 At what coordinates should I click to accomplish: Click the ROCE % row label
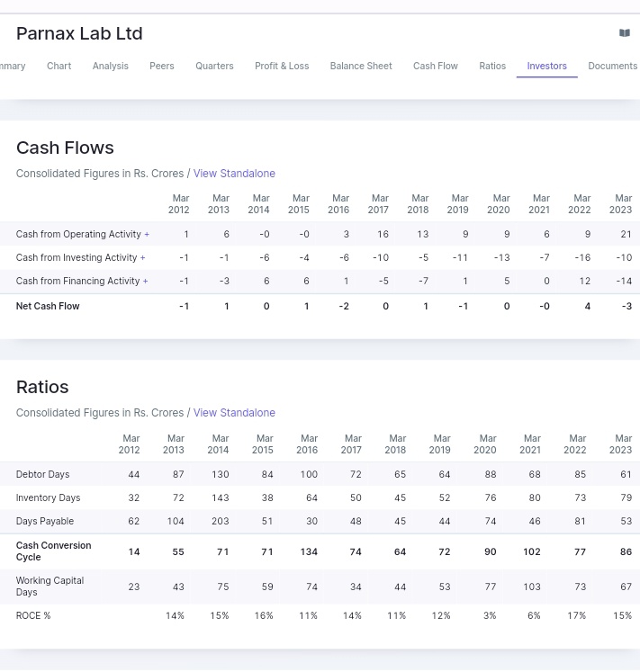(33, 616)
